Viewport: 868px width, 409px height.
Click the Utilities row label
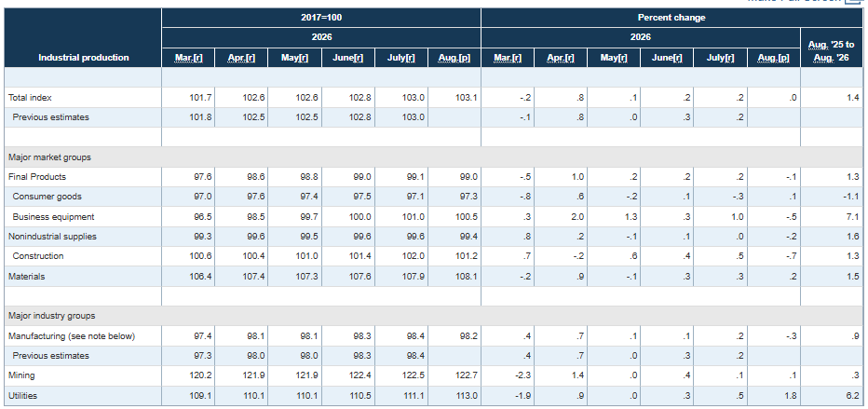(22, 396)
